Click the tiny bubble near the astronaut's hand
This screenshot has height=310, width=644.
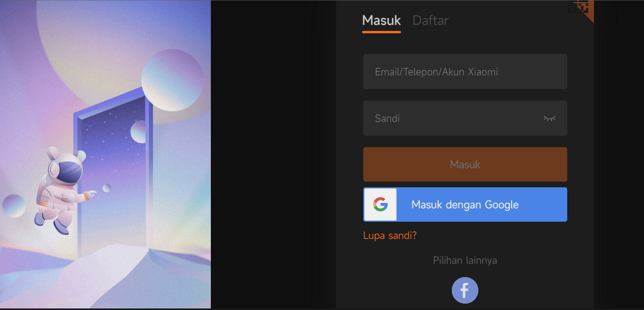(x=107, y=188)
